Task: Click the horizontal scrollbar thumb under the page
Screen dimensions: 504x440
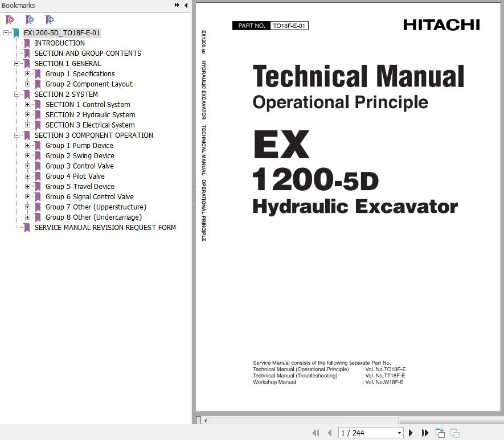Action: point(451,421)
